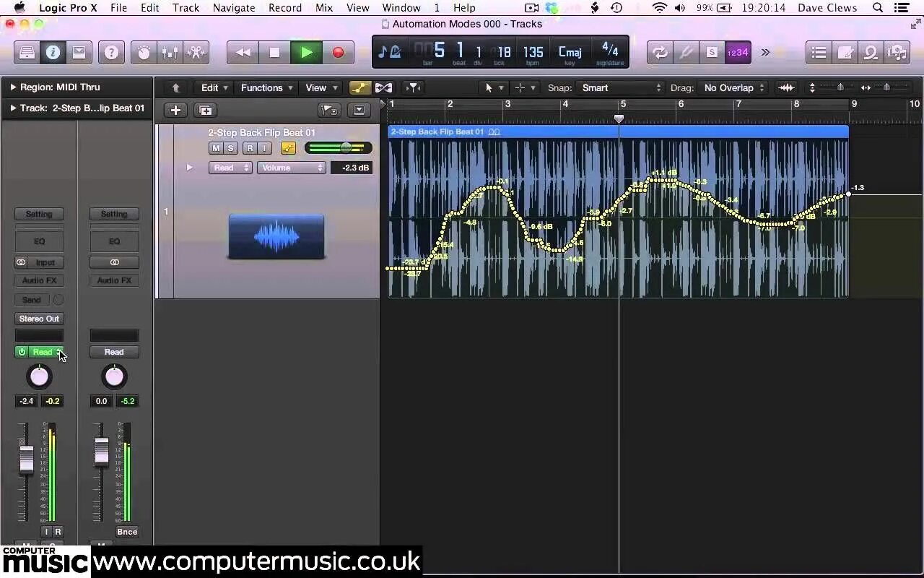
Task: Solo the 2-Step Back Flip Beat track
Action: tap(230, 148)
